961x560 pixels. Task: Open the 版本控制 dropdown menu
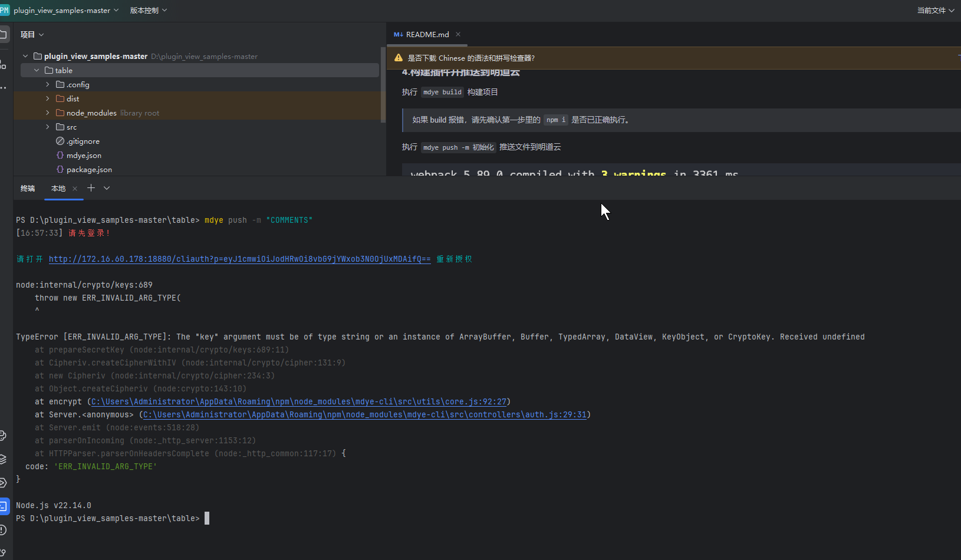[148, 10]
